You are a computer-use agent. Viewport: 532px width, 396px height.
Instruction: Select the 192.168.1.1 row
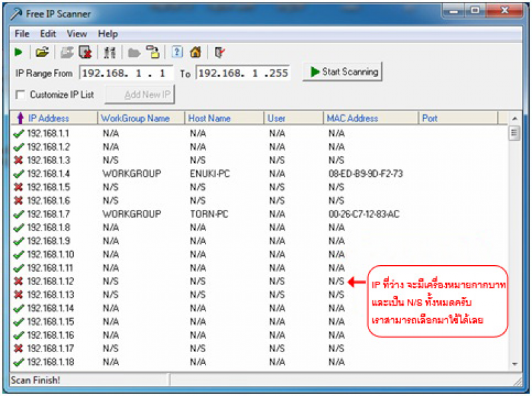[x=259, y=134]
